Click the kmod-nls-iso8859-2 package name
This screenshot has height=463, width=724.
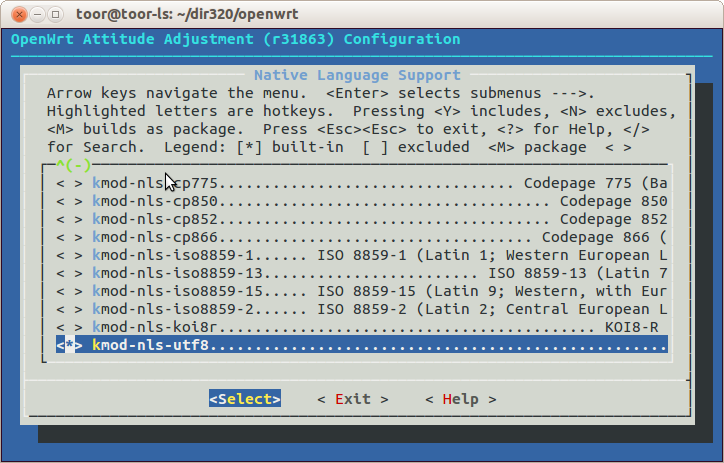point(173,309)
